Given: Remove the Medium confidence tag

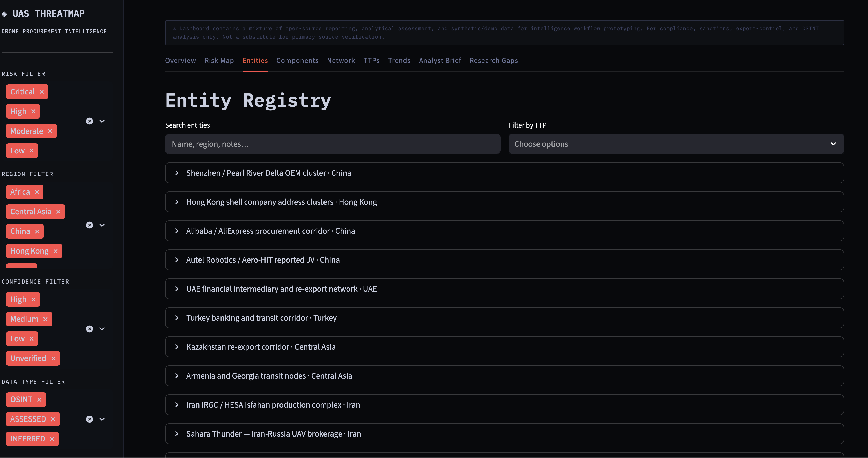Looking at the screenshot, I should coord(45,319).
